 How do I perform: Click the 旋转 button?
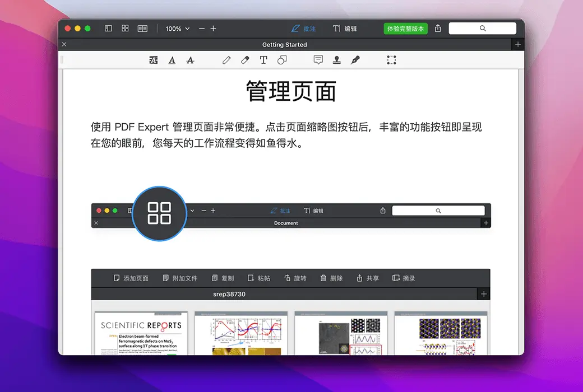point(295,278)
